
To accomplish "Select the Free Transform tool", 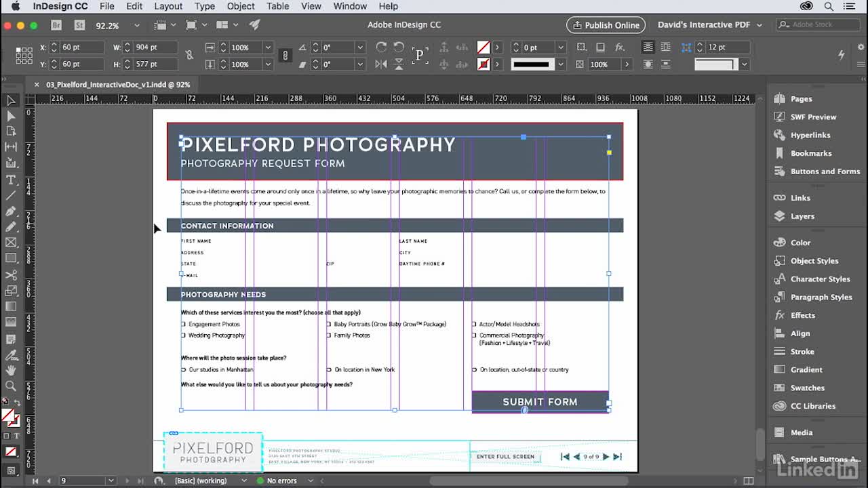I will tap(11, 291).
